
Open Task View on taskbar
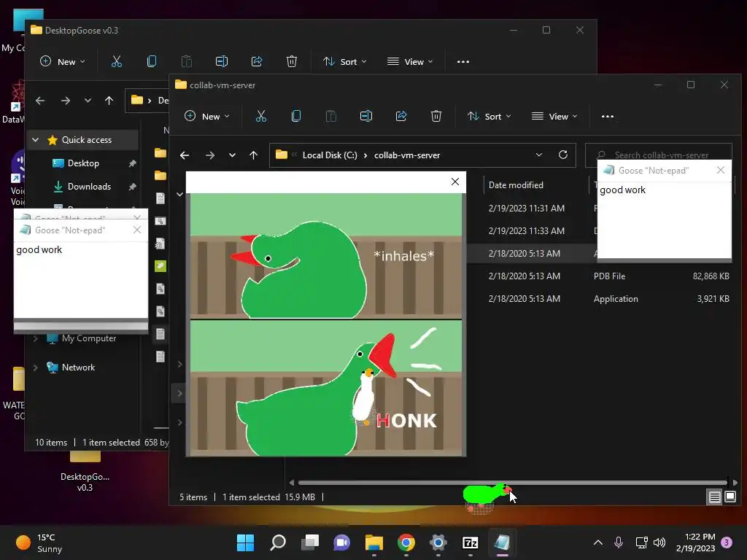tap(310, 542)
